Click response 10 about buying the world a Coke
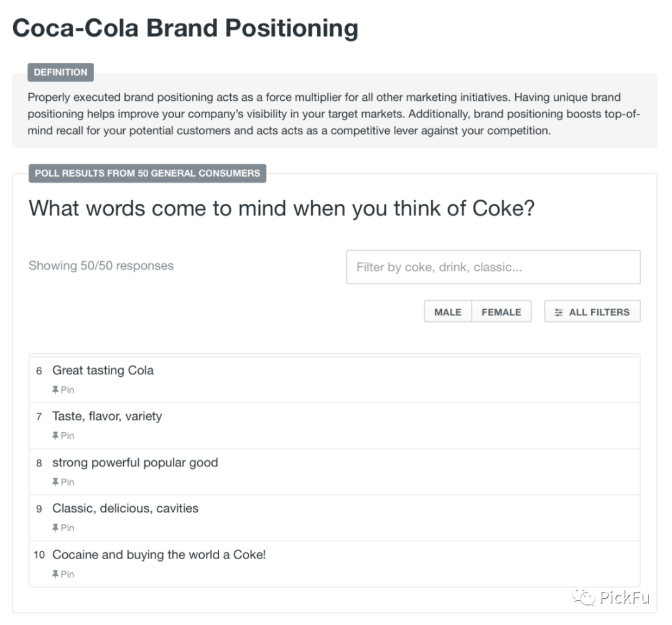The width and height of the screenshot is (672, 625). click(159, 555)
